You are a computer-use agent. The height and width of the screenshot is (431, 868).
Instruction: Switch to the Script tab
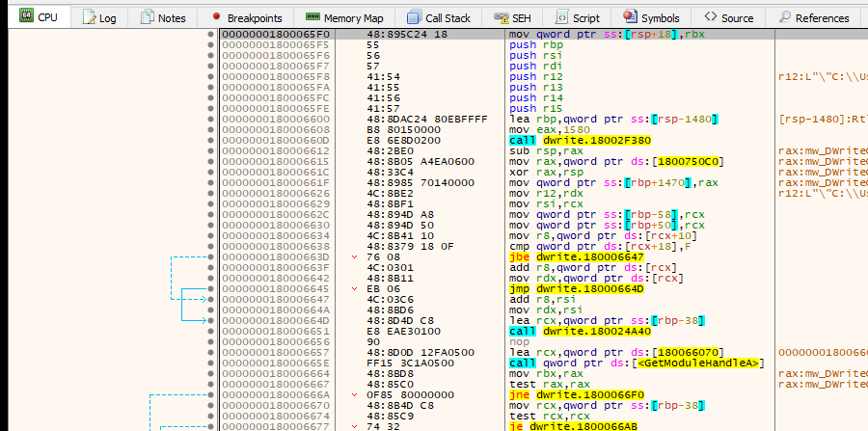(578, 17)
